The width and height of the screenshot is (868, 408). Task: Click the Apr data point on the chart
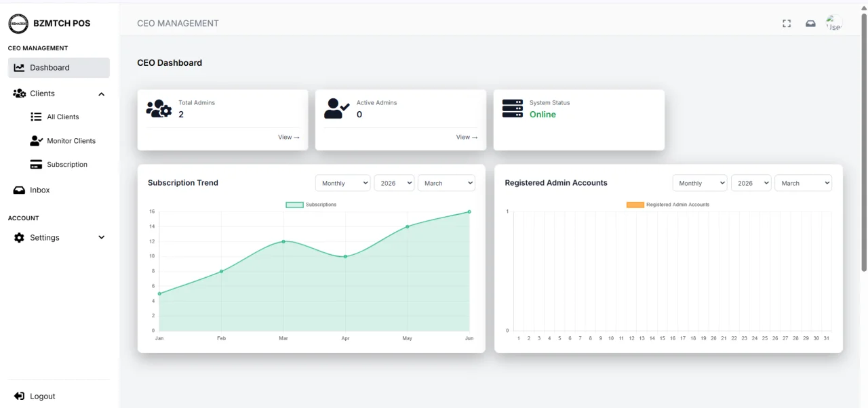coord(345,256)
